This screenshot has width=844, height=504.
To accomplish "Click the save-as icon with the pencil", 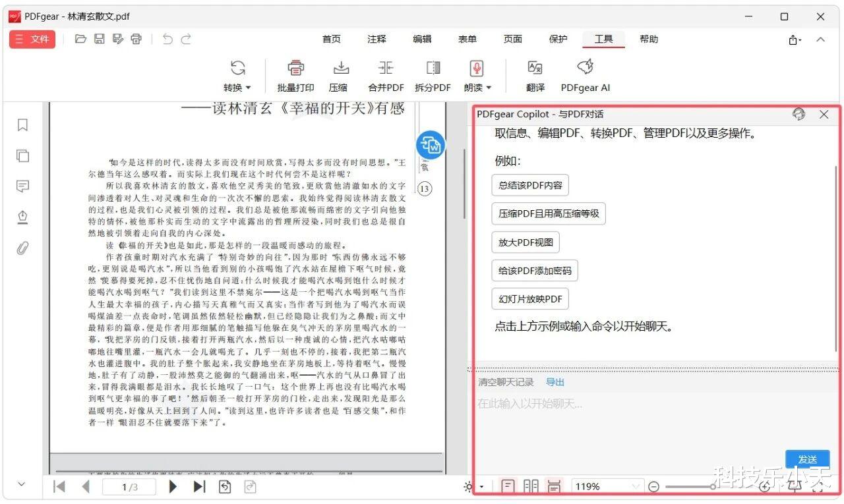I will (117, 39).
